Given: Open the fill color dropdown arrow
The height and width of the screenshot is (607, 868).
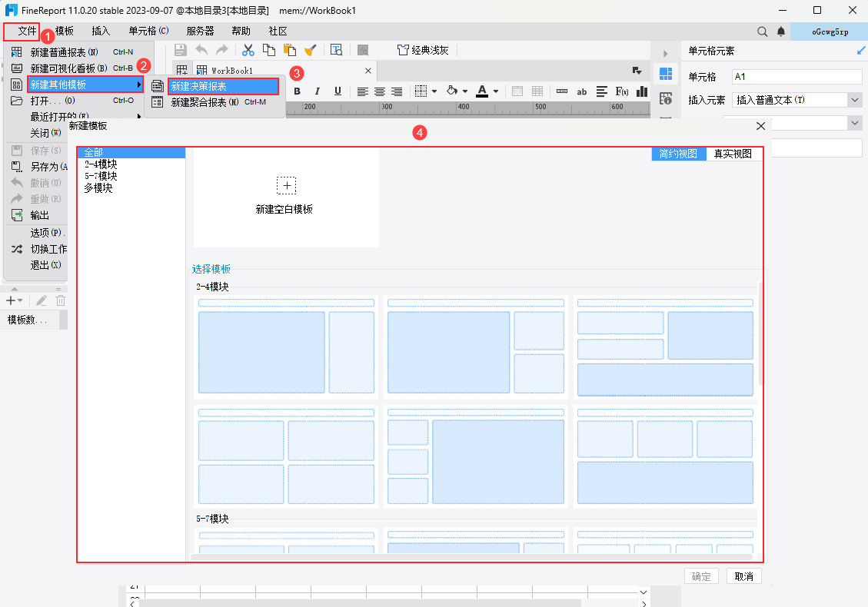Looking at the screenshot, I should pos(465,91).
